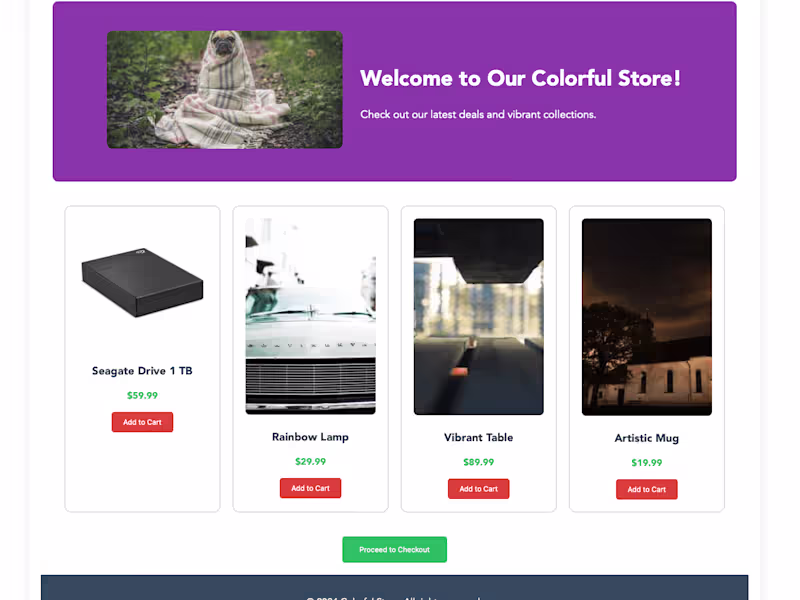
Task: Add the Artistic Mug to cart
Action: pos(646,489)
